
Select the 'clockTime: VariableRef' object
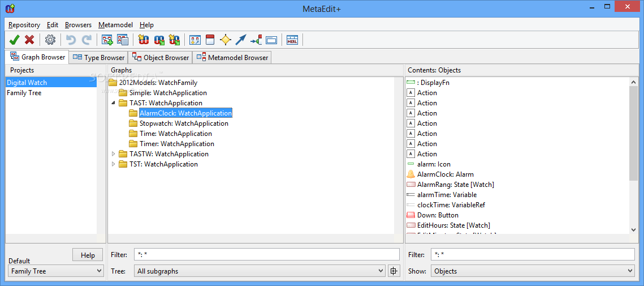pos(451,205)
